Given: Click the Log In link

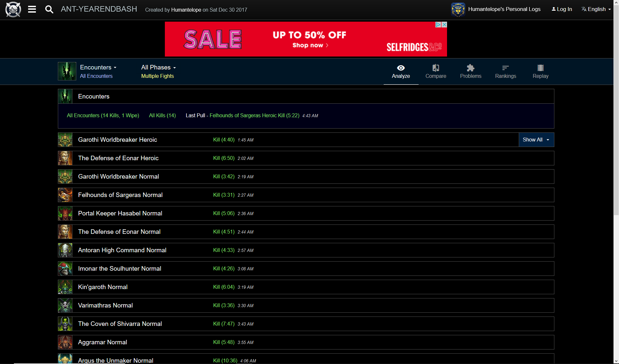Looking at the screenshot, I should click(562, 9).
